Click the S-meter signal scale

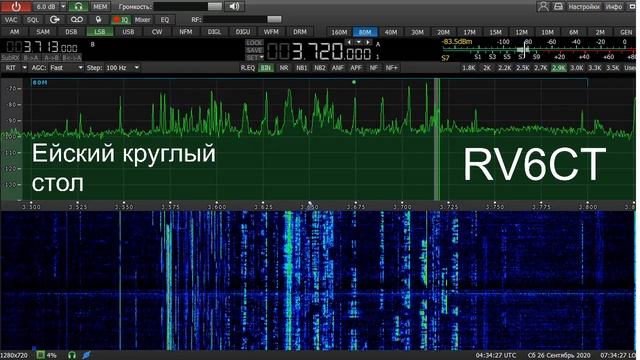coord(538,50)
